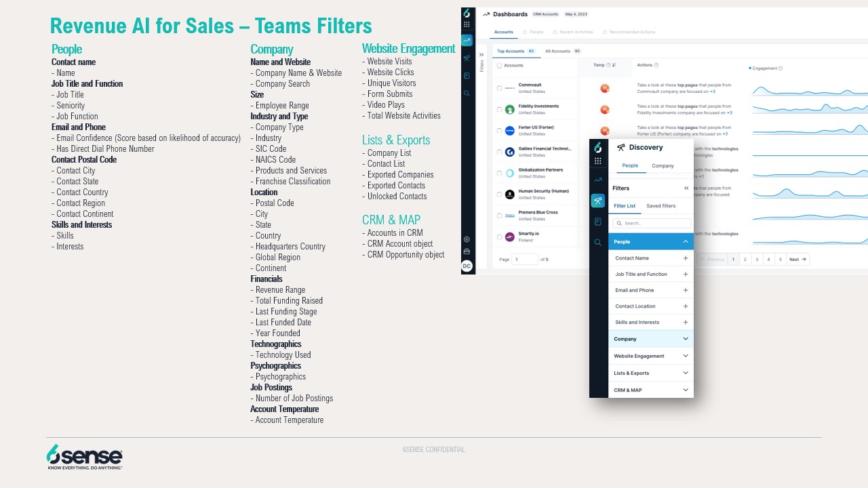Click the 6sense logo in Dashboards sidebar
868x488 pixels.
pyautogui.click(x=467, y=14)
